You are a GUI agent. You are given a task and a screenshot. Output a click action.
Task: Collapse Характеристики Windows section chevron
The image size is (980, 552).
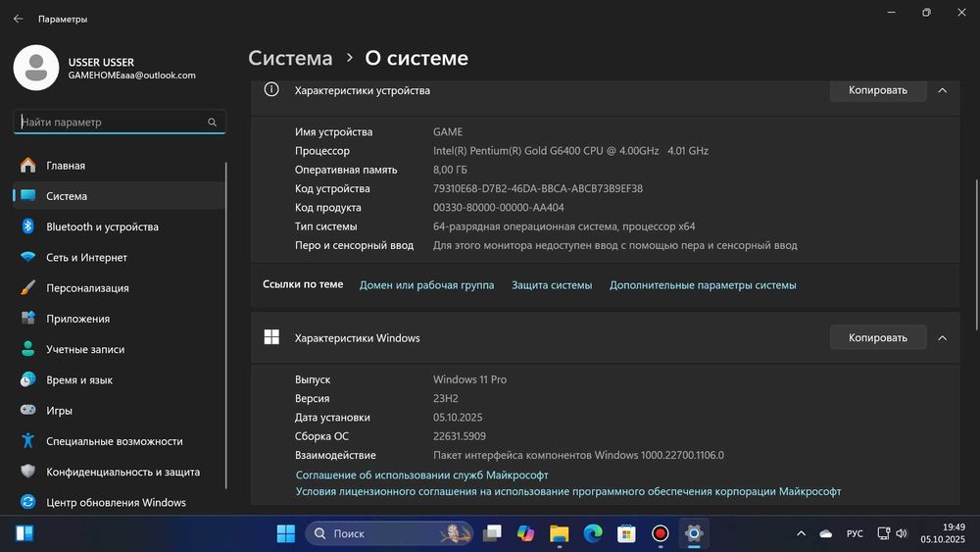pos(943,337)
